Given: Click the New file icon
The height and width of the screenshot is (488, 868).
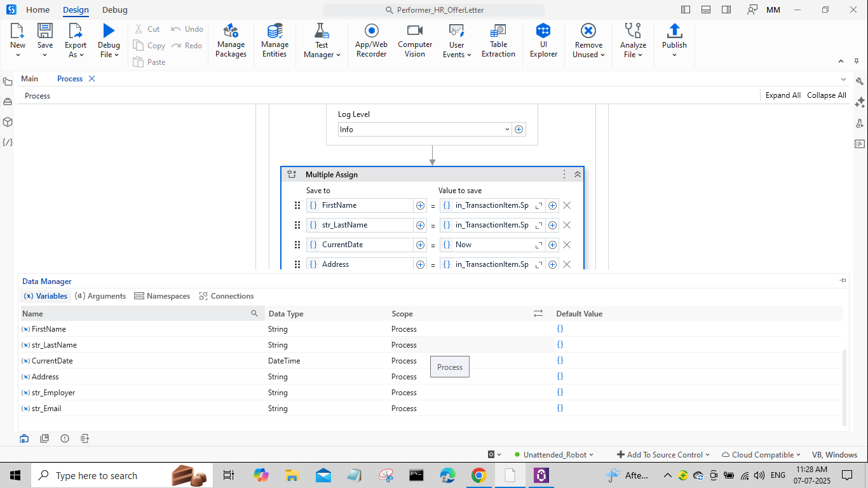Looking at the screenshot, I should pyautogui.click(x=18, y=30).
